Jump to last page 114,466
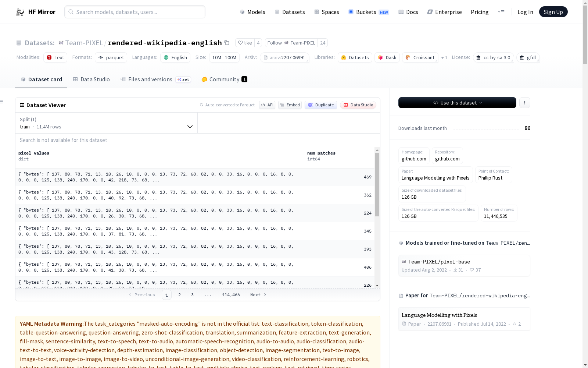This screenshot has width=588, height=368. pos(231,295)
